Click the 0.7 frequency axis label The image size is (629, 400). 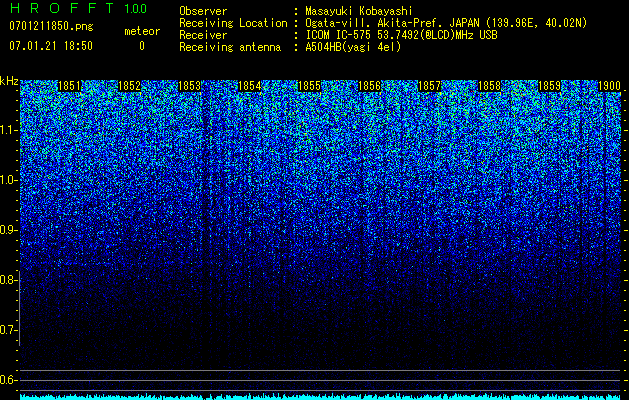[8, 330]
